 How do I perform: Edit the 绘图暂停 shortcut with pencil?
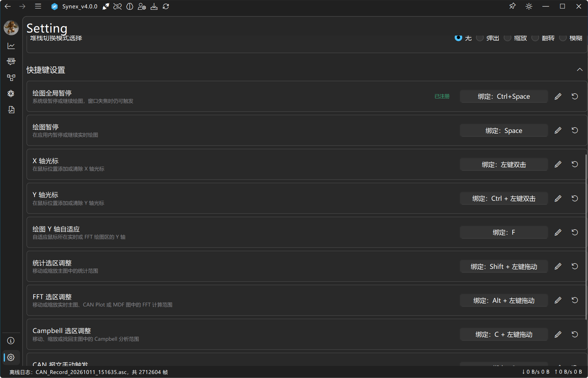click(x=558, y=130)
